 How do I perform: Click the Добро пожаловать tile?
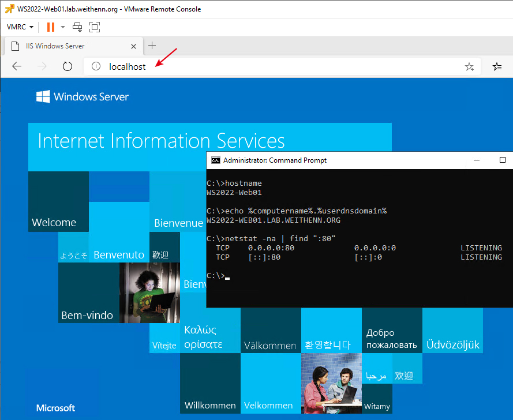pos(392,331)
